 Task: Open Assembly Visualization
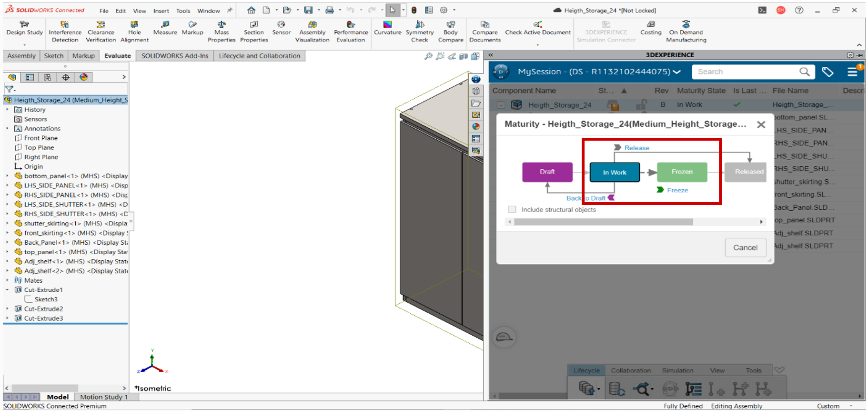(x=312, y=31)
